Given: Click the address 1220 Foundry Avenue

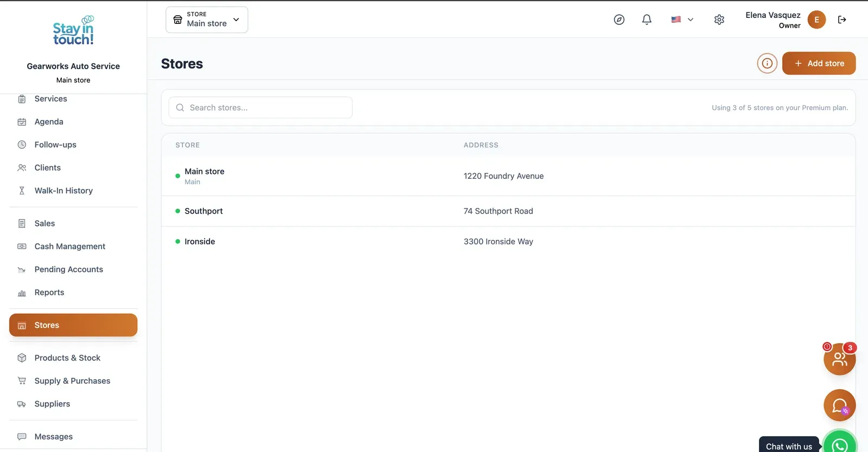Looking at the screenshot, I should click(x=503, y=176).
